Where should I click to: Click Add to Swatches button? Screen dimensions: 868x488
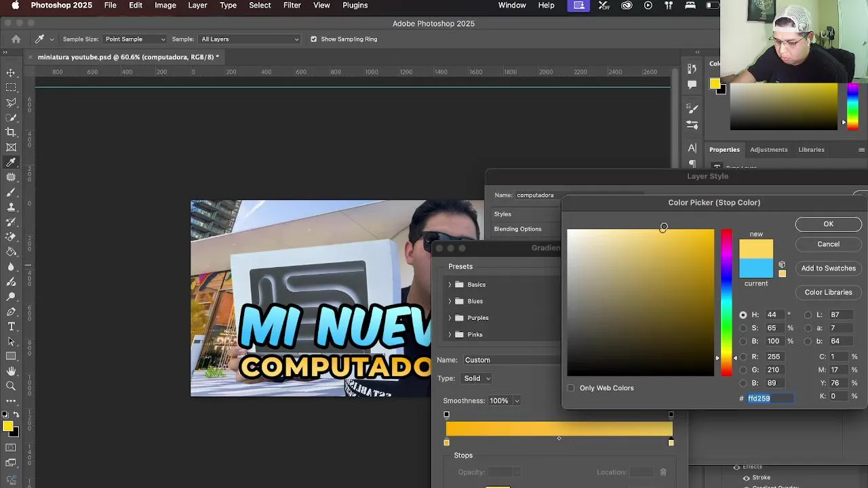pyautogui.click(x=828, y=268)
